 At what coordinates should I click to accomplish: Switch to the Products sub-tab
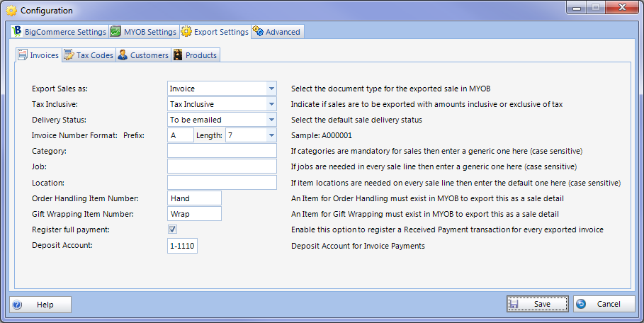pyautogui.click(x=196, y=55)
